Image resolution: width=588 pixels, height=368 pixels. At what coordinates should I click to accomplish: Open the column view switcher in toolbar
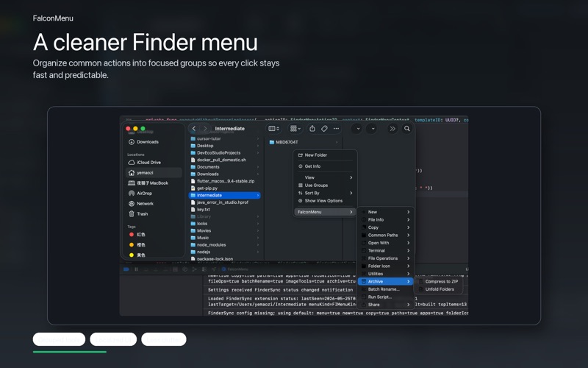pyautogui.click(x=273, y=128)
